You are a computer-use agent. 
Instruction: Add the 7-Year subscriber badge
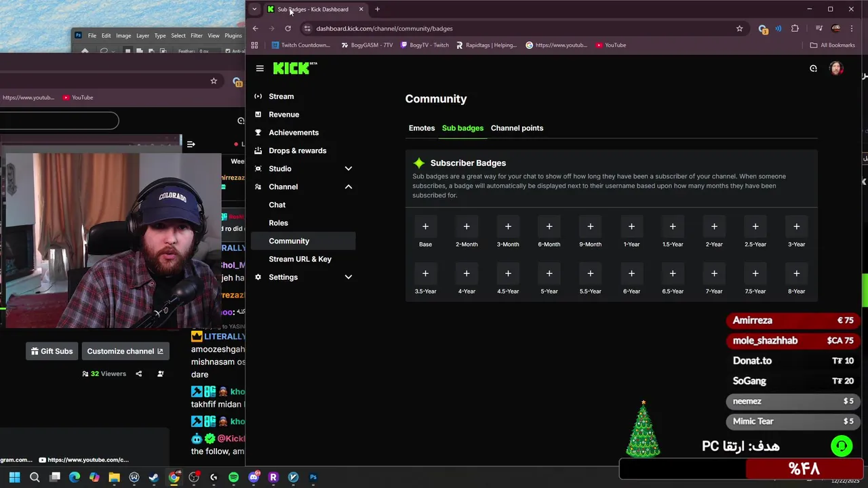coord(714,274)
